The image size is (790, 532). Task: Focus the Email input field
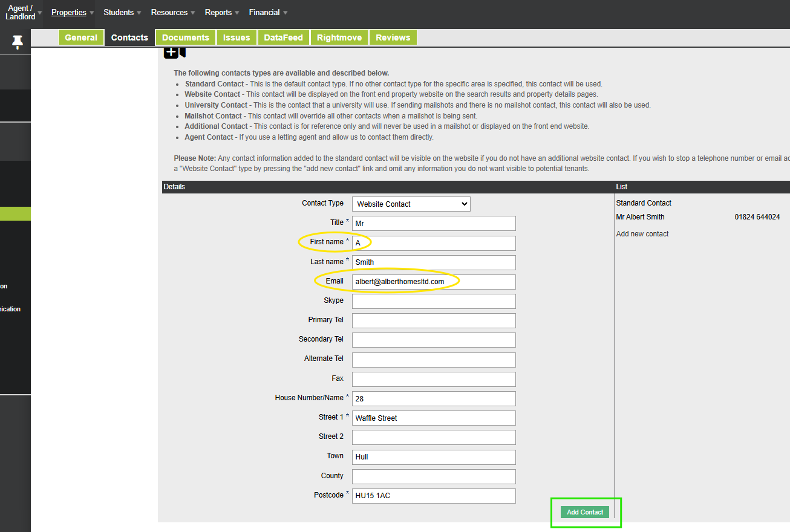coord(434,282)
